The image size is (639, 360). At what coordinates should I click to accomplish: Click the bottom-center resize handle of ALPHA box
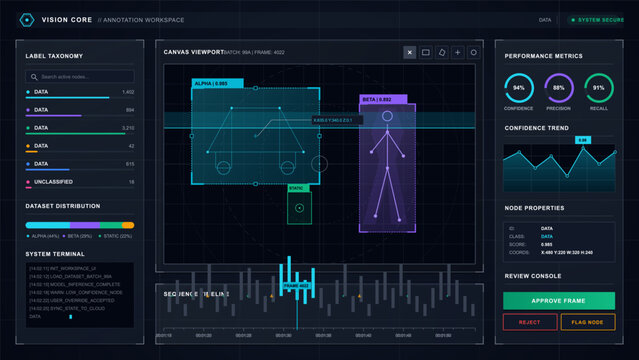click(256, 184)
